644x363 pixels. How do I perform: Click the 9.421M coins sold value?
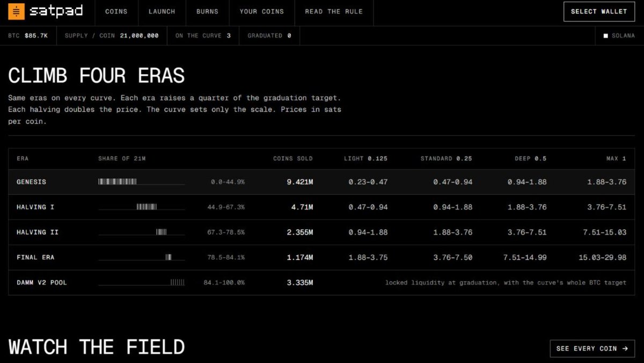point(300,182)
